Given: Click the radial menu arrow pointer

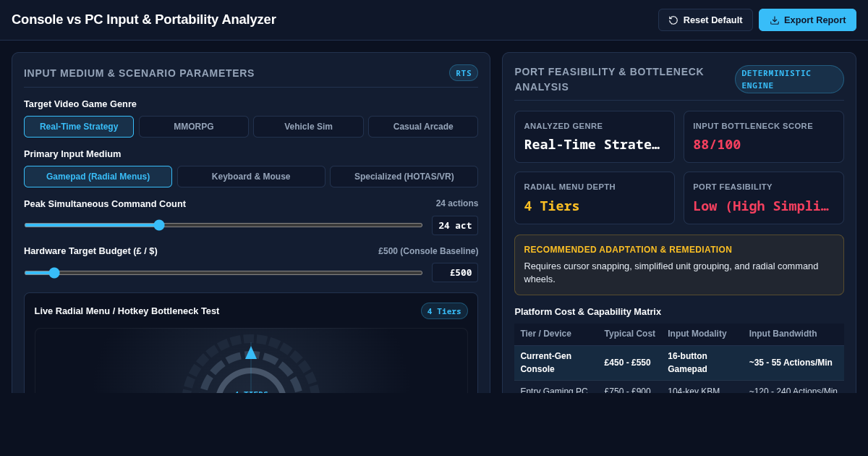Looking at the screenshot, I should pyautogui.click(x=251, y=352).
